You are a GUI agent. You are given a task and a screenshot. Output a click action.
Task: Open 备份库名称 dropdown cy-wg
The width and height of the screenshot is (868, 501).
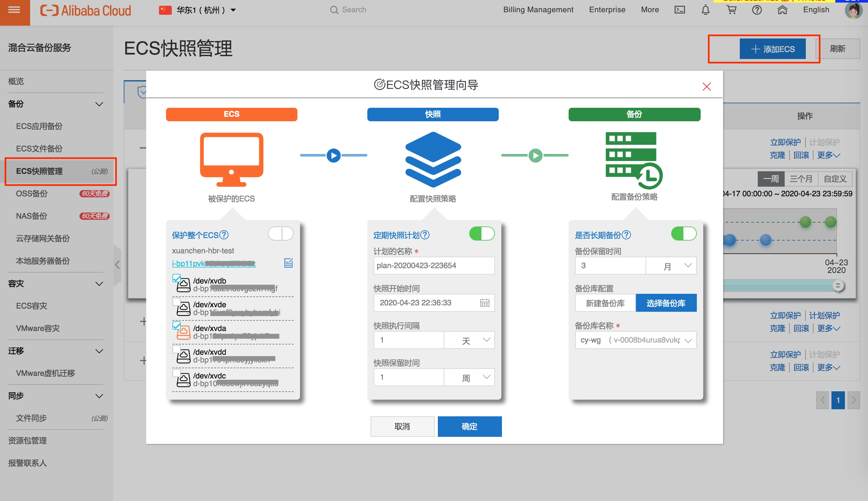636,340
